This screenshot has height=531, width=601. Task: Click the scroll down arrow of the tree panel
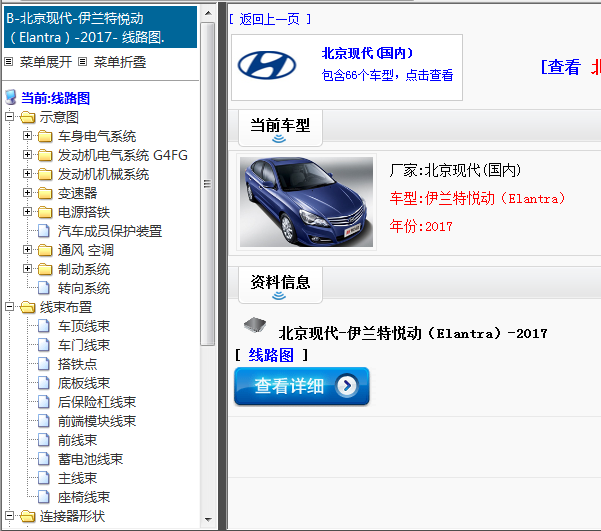click(208, 519)
